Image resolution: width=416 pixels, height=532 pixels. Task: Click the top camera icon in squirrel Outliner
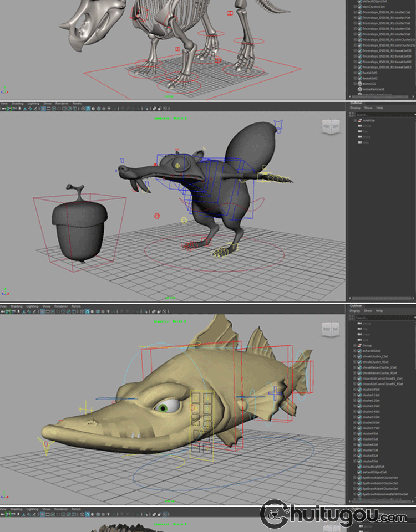pos(360,131)
